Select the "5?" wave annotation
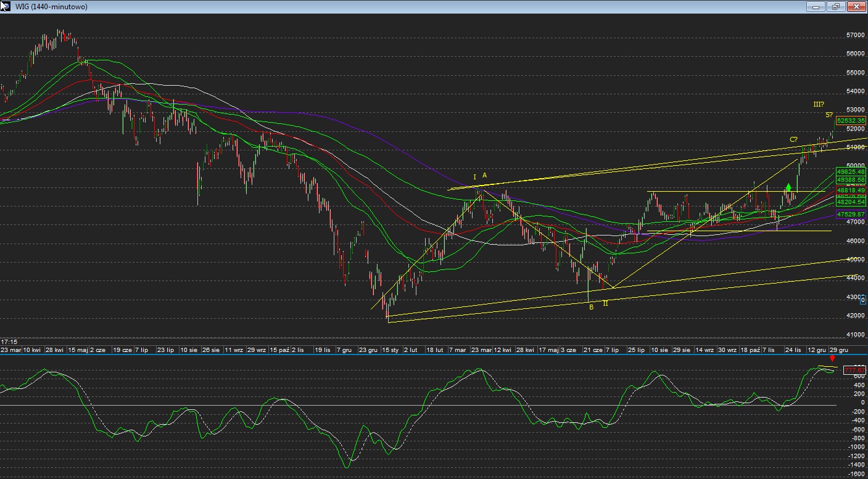Viewport: 868px width, 479px height. click(829, 115)
